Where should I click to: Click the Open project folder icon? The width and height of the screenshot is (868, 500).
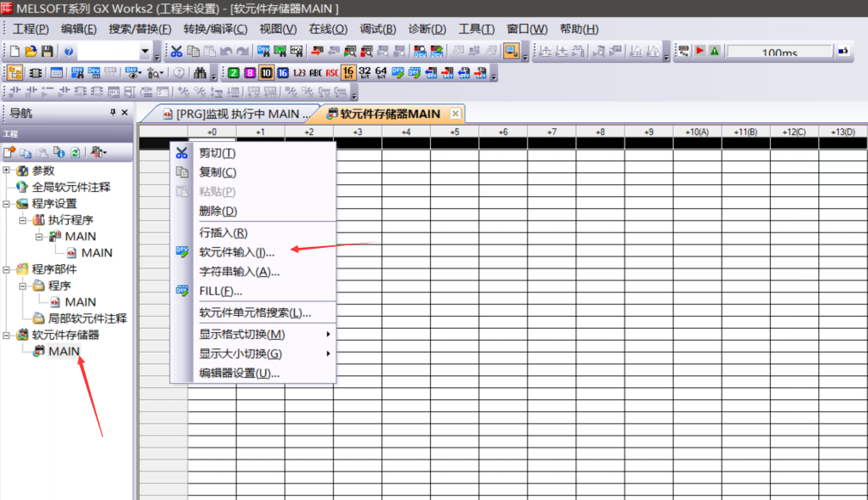[x=31, y=52]
